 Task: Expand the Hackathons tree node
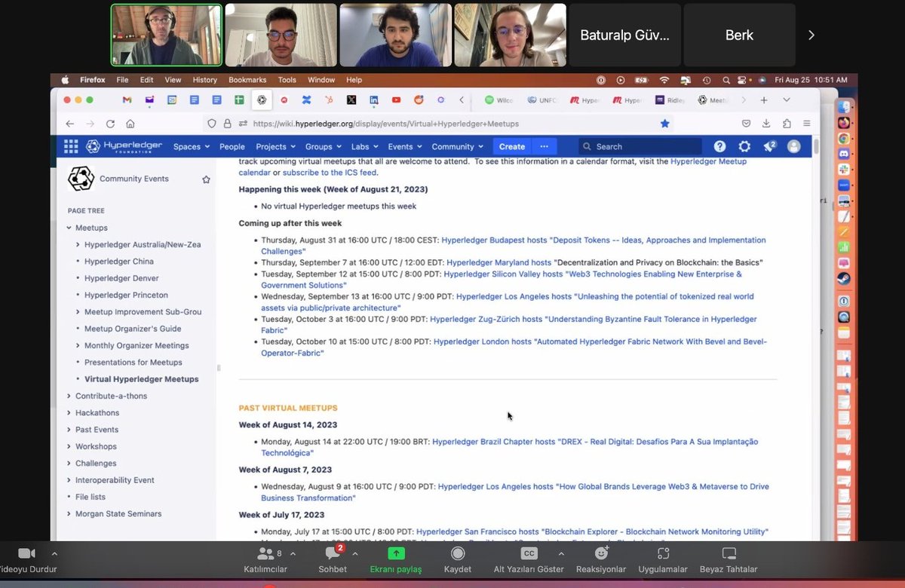69,413
